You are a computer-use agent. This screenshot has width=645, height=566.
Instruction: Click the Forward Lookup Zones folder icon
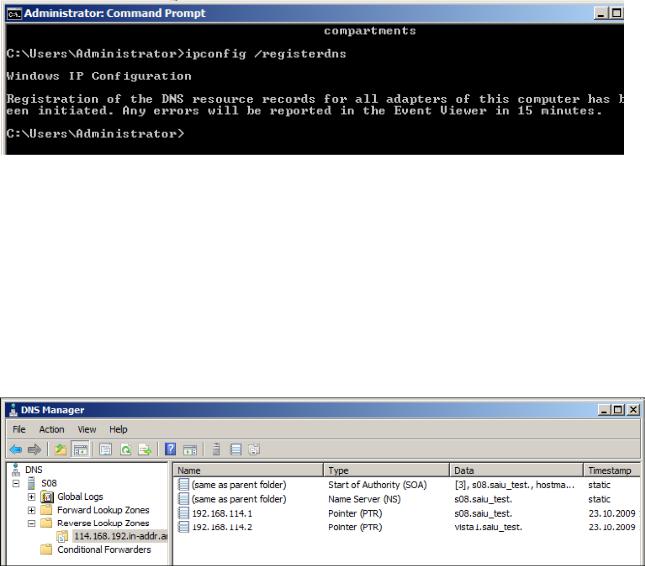pos(46,510)
